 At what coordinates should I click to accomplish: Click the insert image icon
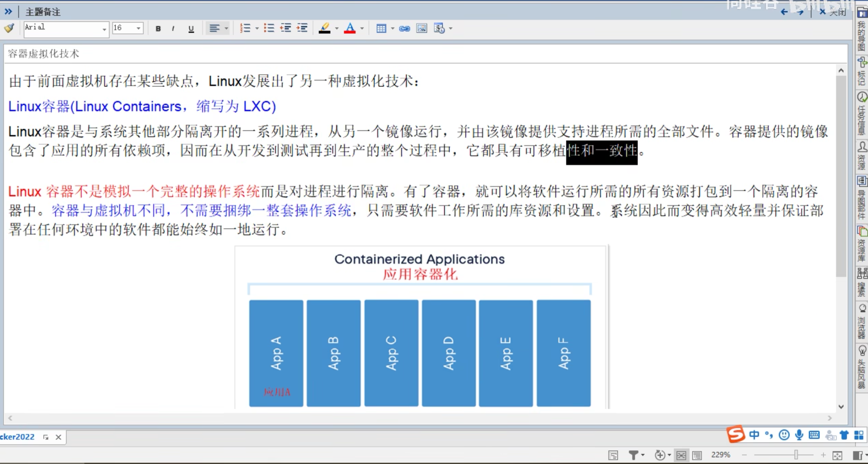tap(421, 28)
